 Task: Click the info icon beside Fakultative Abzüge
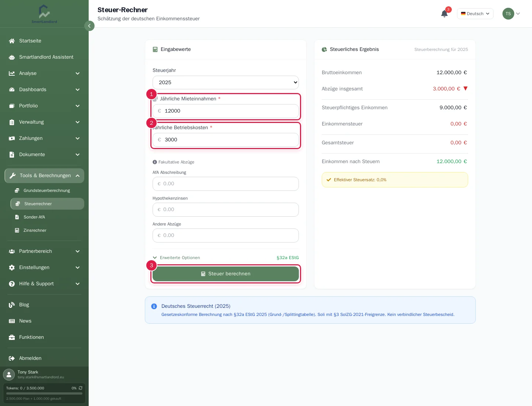(x=155, y=162)
